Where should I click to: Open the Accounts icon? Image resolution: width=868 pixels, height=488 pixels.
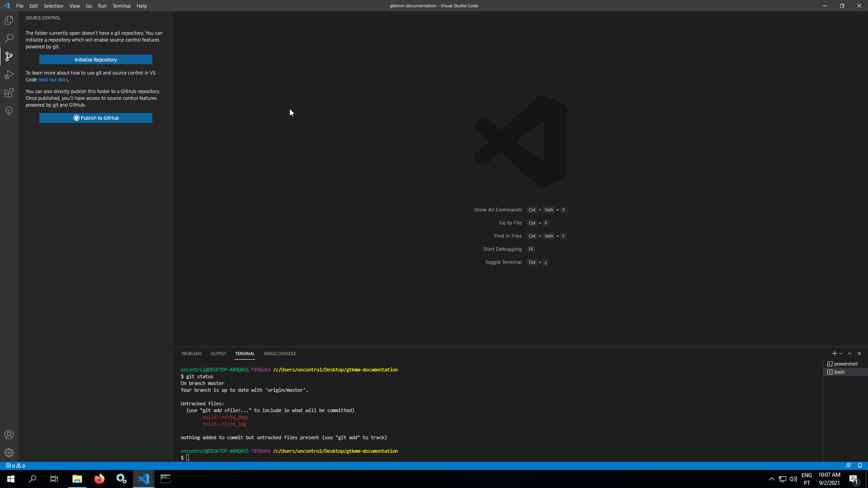[x=9, y=434]
